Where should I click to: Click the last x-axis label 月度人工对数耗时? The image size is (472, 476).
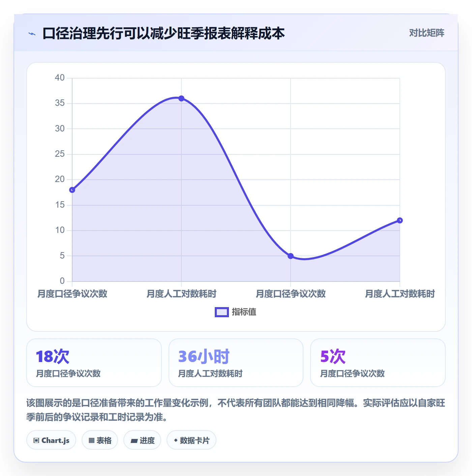pyautogui.click(x=400, y=294)
